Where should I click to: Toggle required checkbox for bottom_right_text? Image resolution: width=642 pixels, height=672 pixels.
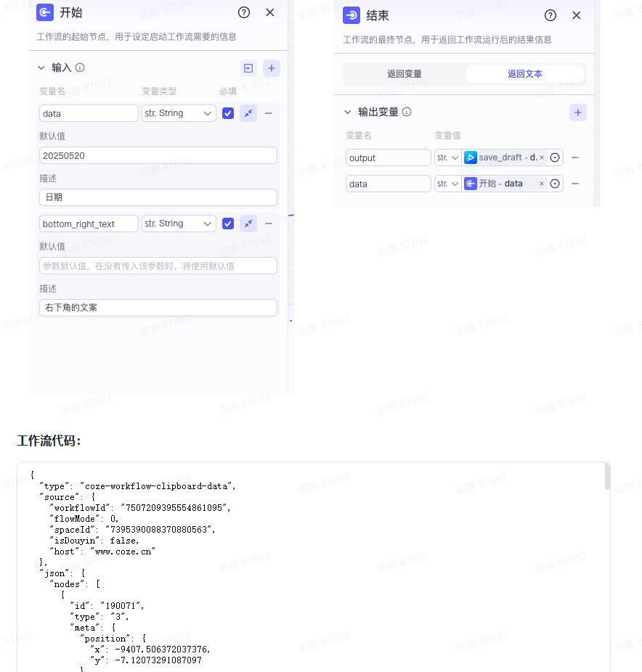pyautogui.click(x=228, y=224)
